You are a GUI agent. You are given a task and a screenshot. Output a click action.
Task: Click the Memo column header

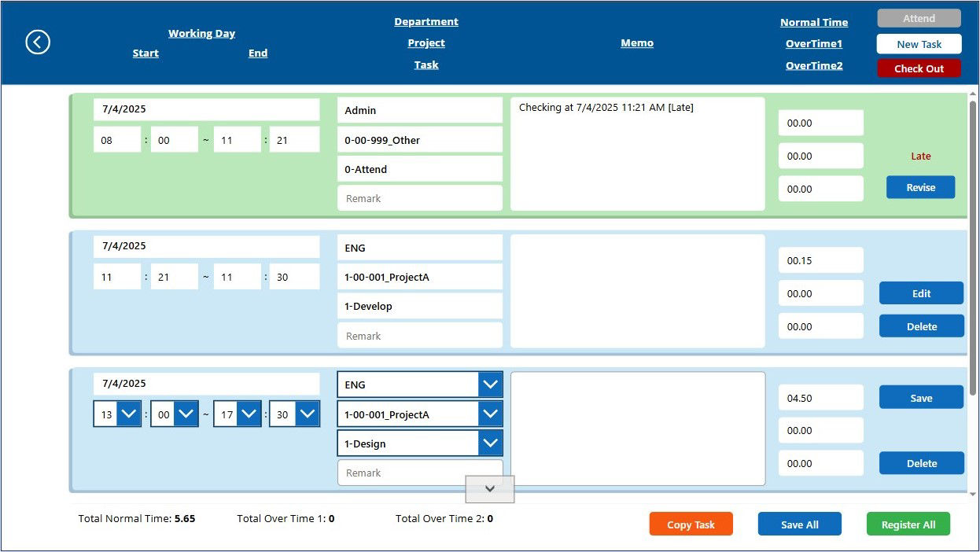pyautogui.click(x=637, y=43)
